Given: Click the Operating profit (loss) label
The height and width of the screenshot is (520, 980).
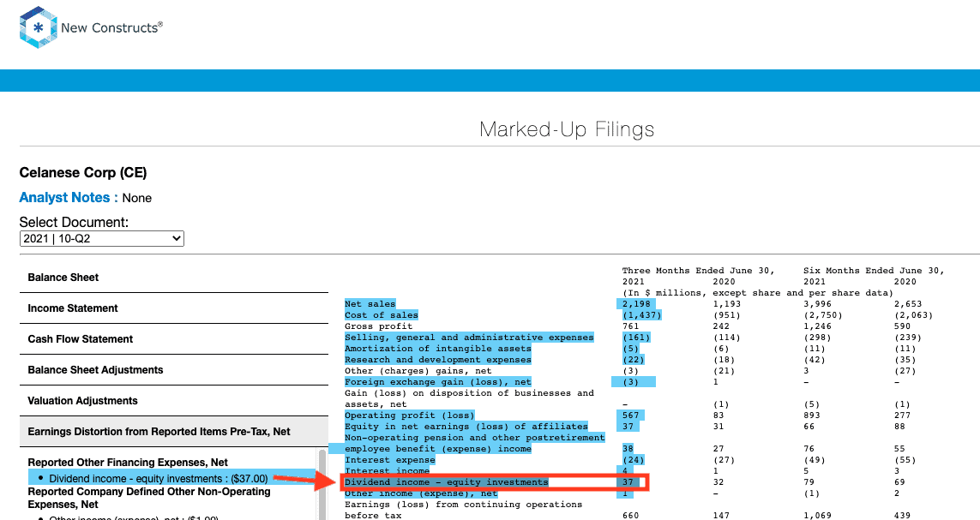Looking at the screenshot, I should [409, 415].
